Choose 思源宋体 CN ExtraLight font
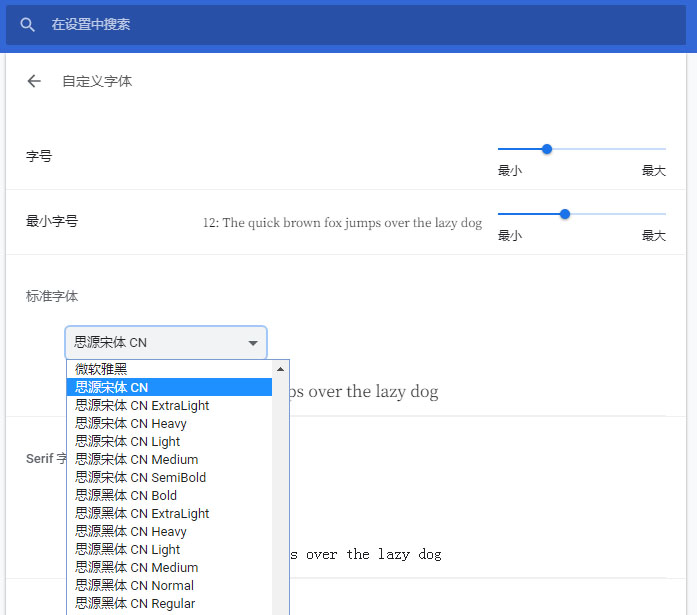697x615 pixels. pos(169,405)
